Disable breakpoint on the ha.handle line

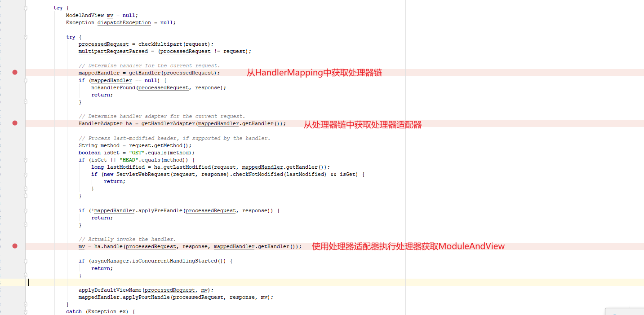[15, 246]
